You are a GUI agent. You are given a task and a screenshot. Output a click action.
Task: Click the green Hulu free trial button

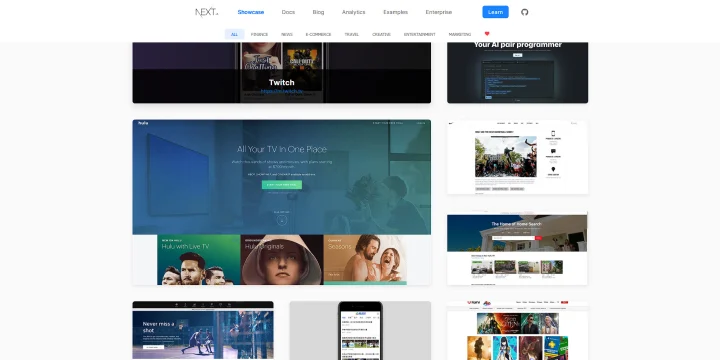[x=282, y=185]
